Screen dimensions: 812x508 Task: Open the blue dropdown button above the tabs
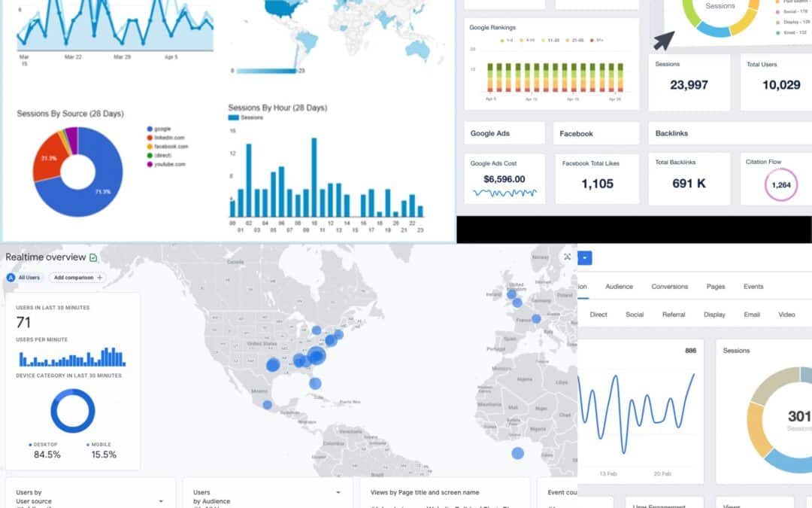[585, 257]
